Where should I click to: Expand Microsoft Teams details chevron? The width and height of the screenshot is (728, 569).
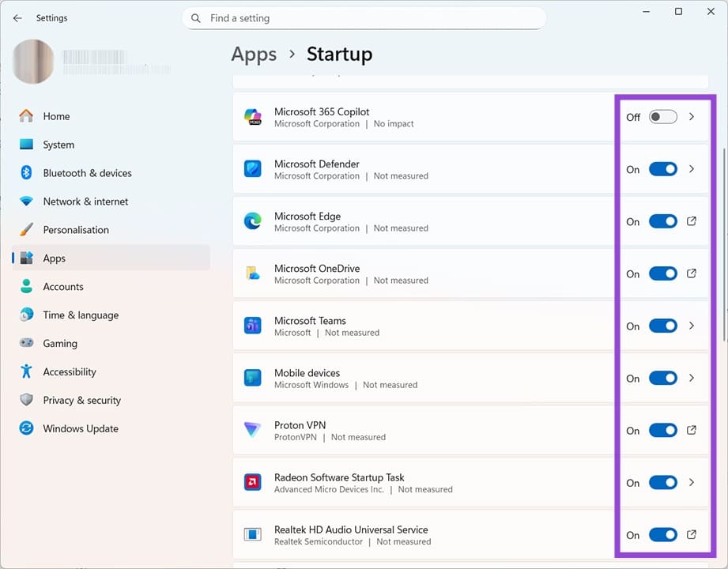click(x=692, y=326)
